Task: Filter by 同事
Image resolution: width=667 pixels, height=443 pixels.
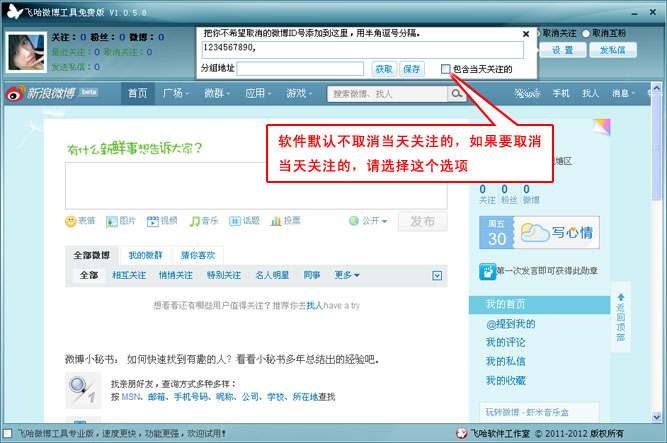Action: coord(312,275)
